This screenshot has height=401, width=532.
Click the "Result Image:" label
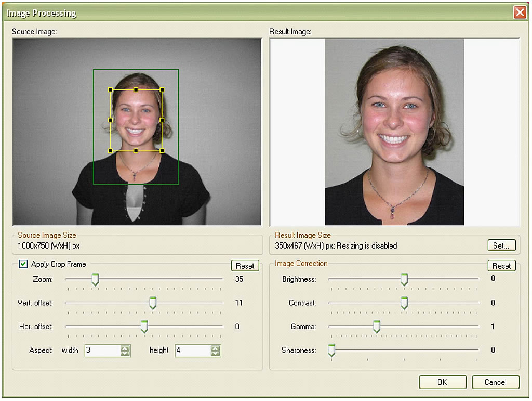point(290,32)
